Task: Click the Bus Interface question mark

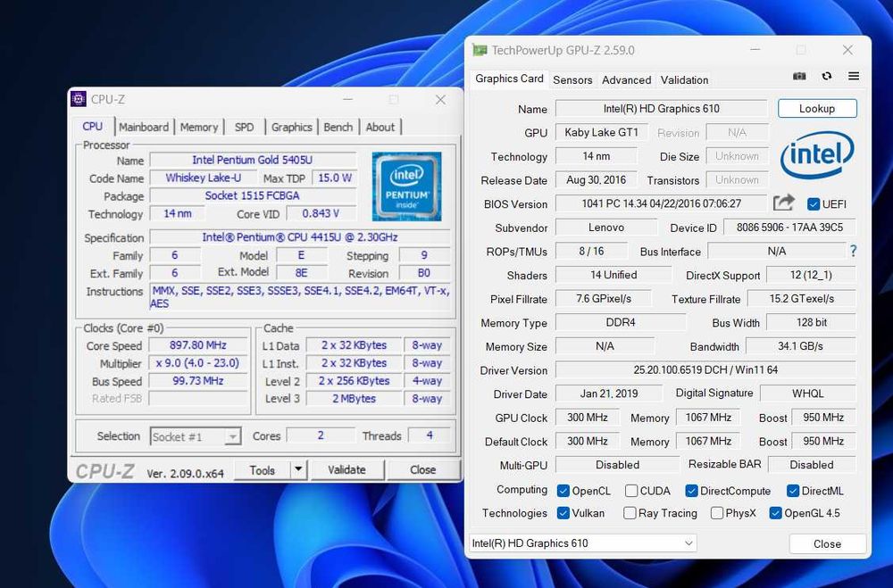Action: click(x=853, y=251)
